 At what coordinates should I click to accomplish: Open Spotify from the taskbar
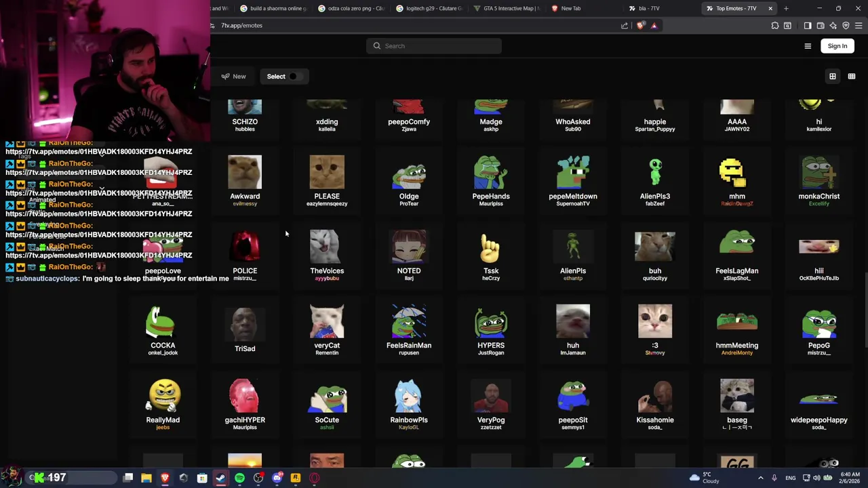pyautogui.click(x=239, y=479)
